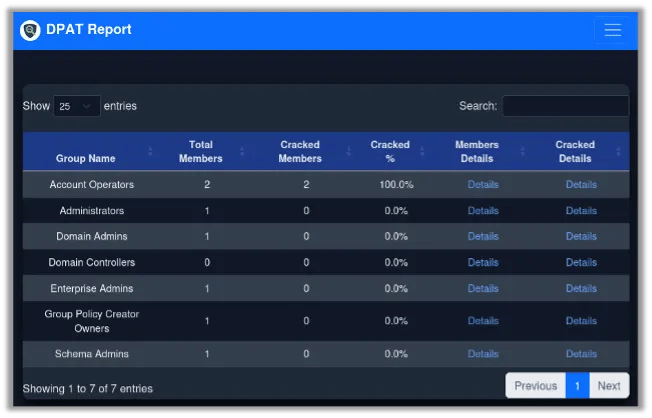Viewport: 652px width, 418px height.
Task: Go to the Next page
Action: 609,386
